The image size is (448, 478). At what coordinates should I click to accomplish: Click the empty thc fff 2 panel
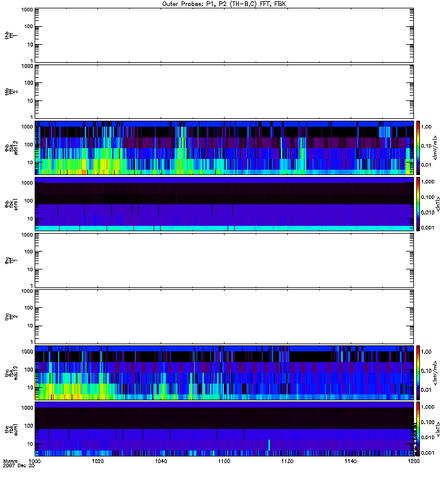(224, 316)
